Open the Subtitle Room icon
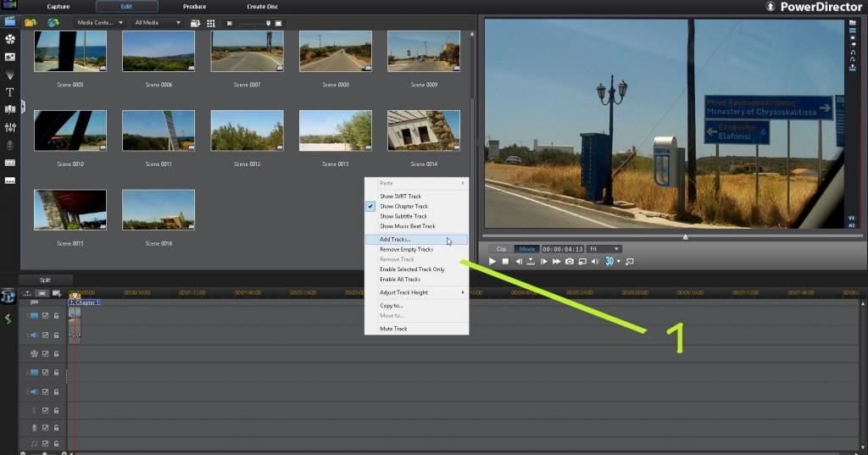Image resolution: width=868 pixels, height=455 pixels. pyautogui.click(x=10, y=180)
